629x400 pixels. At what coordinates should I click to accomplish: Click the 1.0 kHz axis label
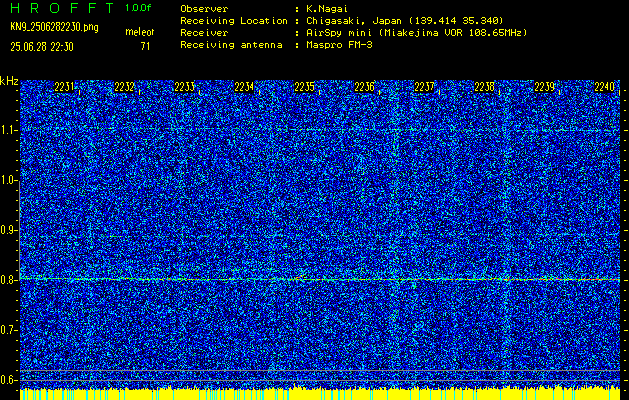(x=8, y=180)
